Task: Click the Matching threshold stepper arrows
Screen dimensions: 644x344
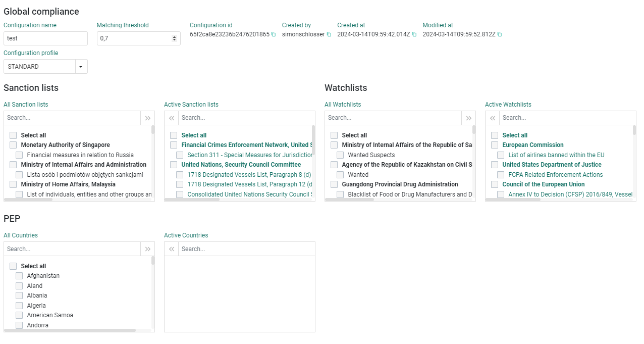Action: (174, 38)
